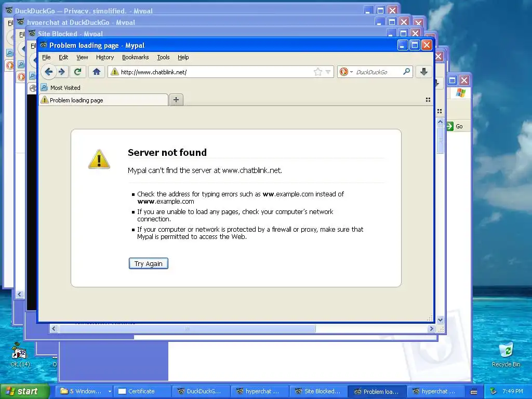Switch to Certificate taskbar item
The width and height of the screenshot is (532, 399).
point(142,391)
